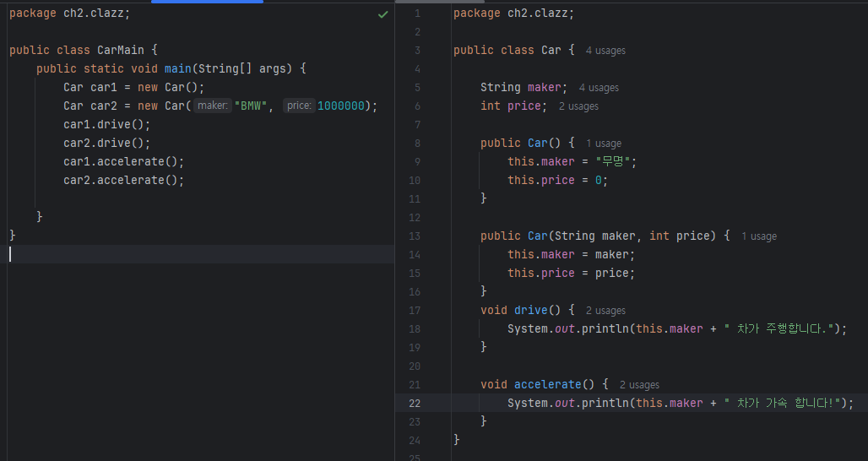Click the CarMain class name

pos(121,50)
